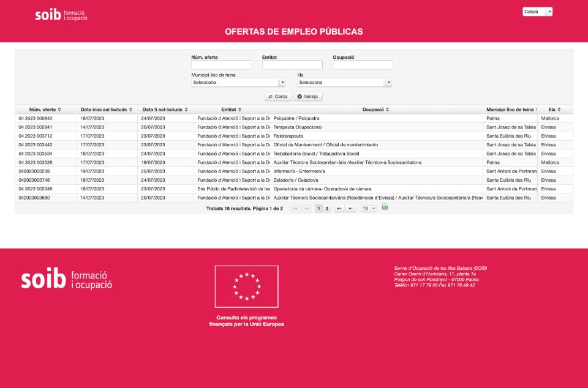Click the Neteja clear button

tap(308, 97)
